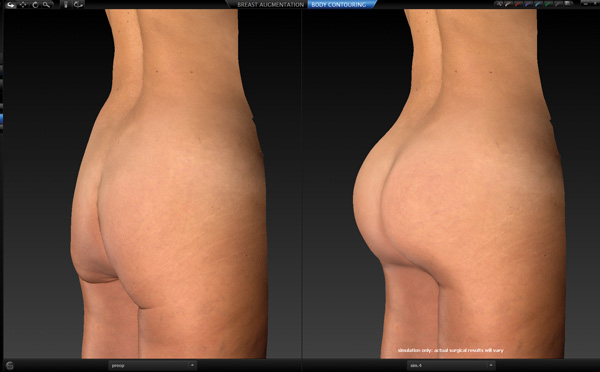Switch to the Breast Augmentation tab

270,5
